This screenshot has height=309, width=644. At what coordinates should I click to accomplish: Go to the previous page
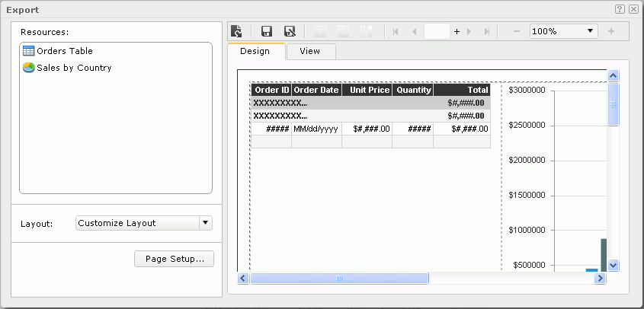point(414,31)
